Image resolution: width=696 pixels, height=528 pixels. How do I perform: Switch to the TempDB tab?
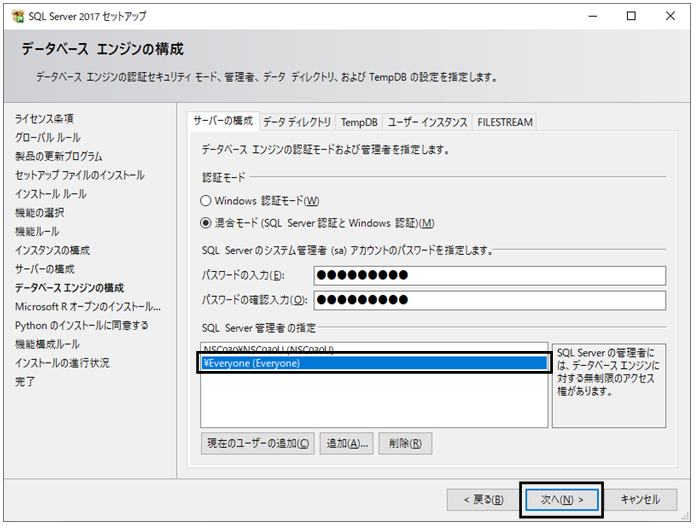tap(359, 122)
